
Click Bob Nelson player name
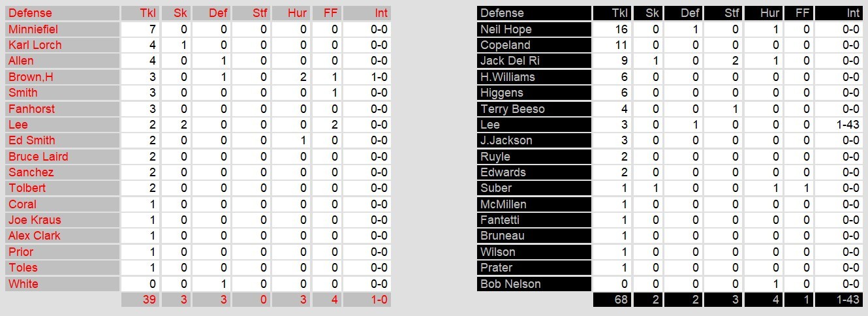pos(510,284)
